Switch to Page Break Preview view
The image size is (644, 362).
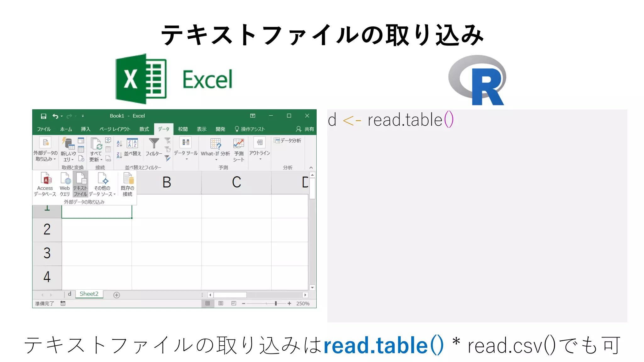(x=234, y=304)
